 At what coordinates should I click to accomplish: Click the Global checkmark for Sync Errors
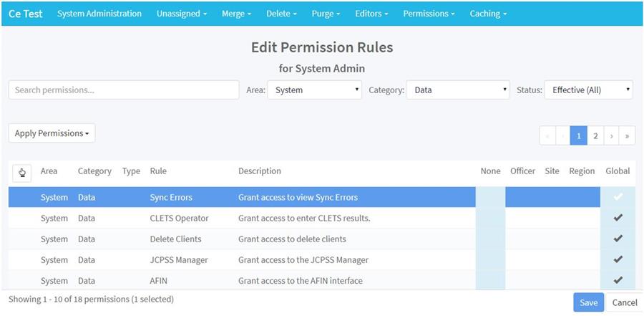618,197
